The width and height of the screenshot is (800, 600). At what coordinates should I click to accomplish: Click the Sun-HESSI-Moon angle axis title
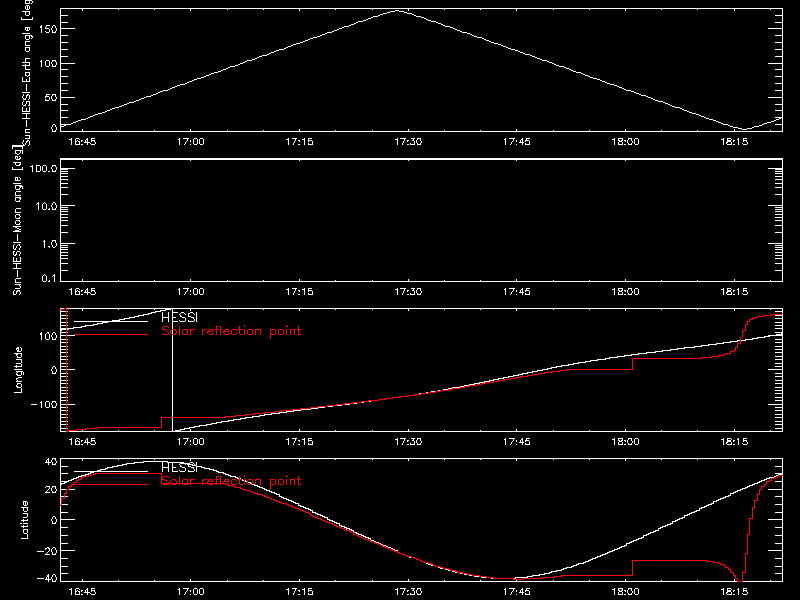[18, 220]
